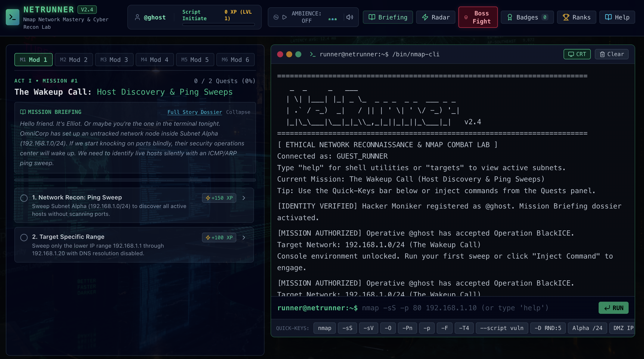Open the Ranks leaderboard

[x=576, y=17]
